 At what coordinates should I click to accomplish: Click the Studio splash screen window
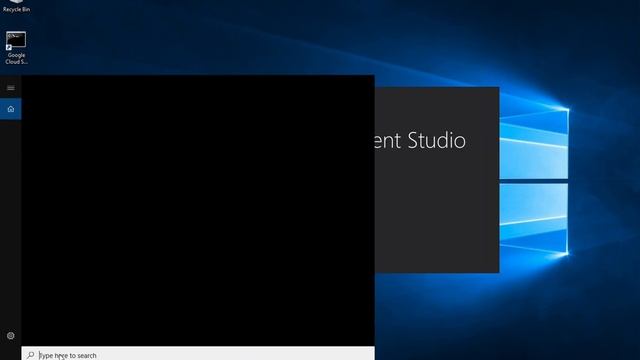click(x=437, y=180)
